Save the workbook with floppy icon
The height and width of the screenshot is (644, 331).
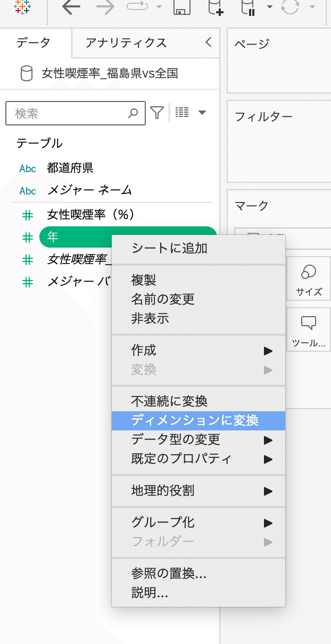[182, 7]
